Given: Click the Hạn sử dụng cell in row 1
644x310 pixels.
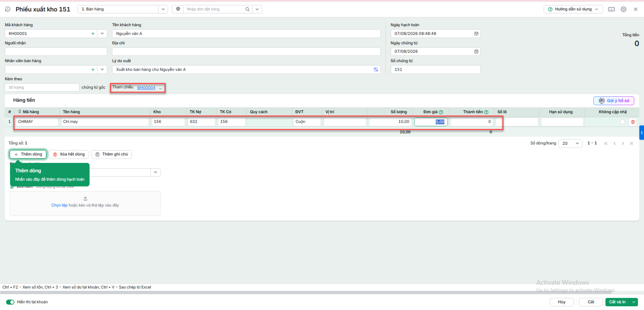Looking at the screenshot, I should point(562,122).
